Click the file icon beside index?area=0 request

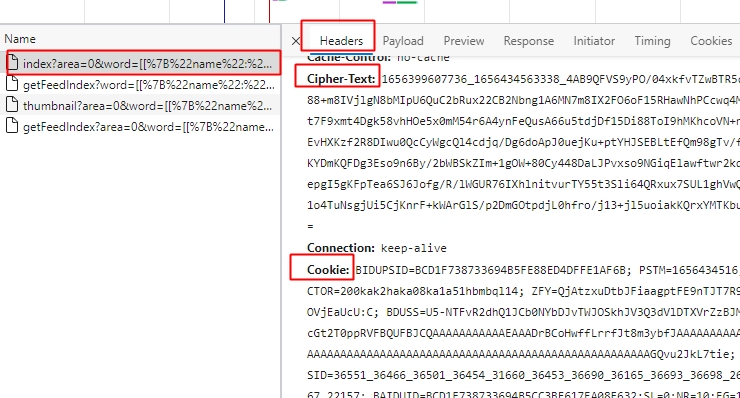tap(13, 63)
